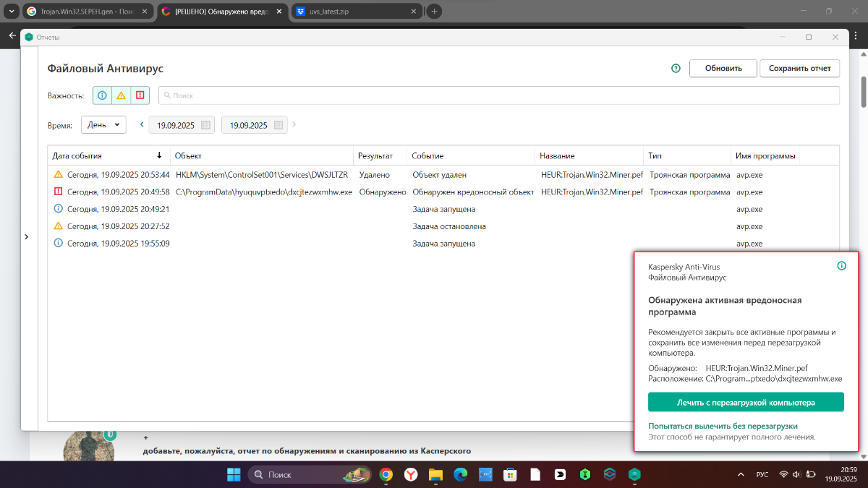Open the help question-mark icon
Image resolution: width=868 pixels, height=488 pixels.
coord(676,68)
